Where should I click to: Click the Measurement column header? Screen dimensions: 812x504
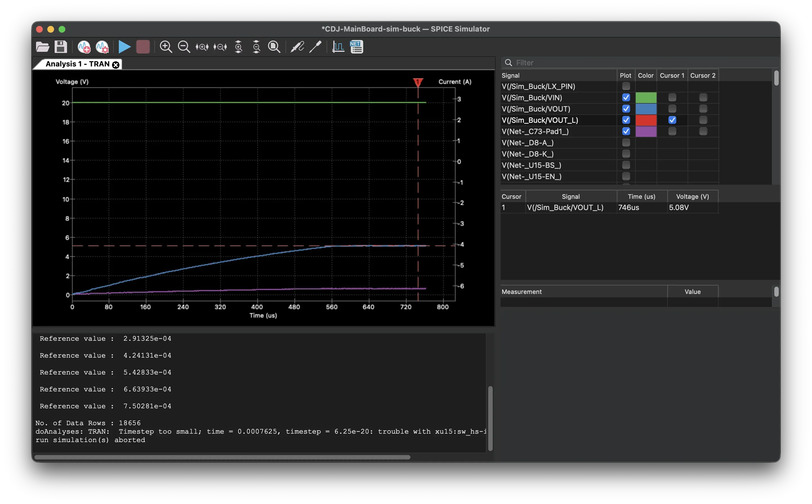pyautogui.click(x=584, y=292)
